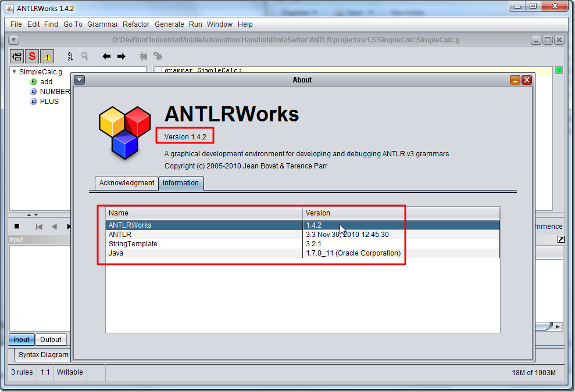The width and height of the screenshot is (575, 392).
Task: Open the Help menu
Action: coord(245,24)
